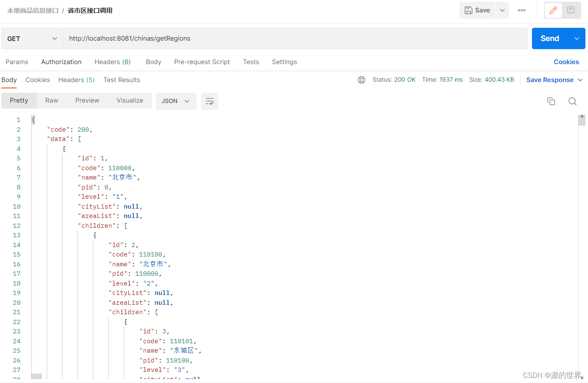
Task: Switch to the pencil edit mode icon
Action: point(553,10)
